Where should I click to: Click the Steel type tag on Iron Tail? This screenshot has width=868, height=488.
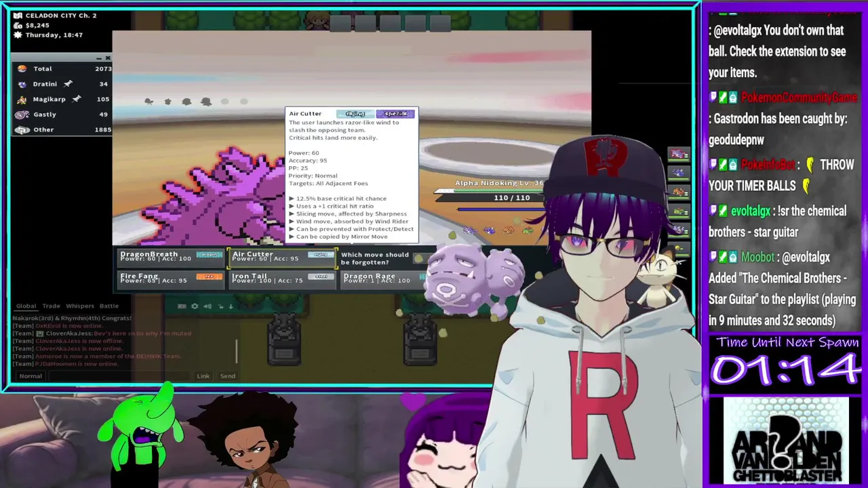321,277
